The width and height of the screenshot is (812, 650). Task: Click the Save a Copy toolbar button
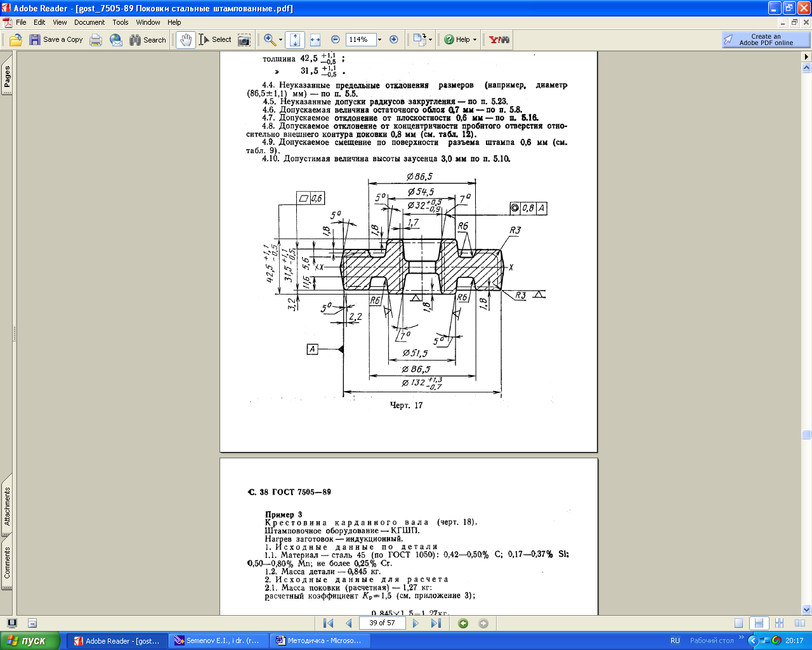pyautogui.click(x=56, y=40)
